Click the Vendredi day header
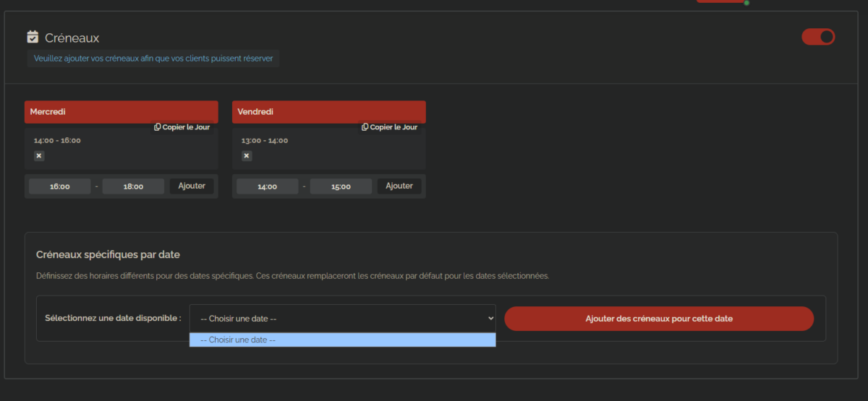 328,112
